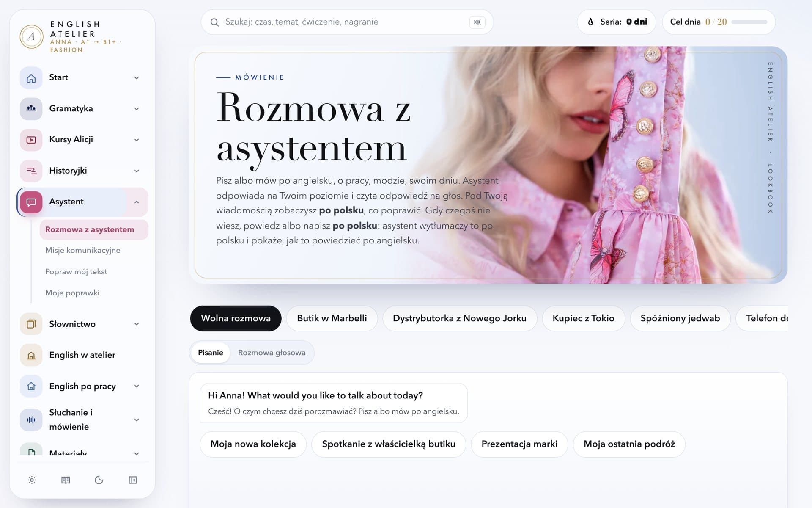
Task: Click the search field Szukaj
Action: pyautogui.click(x=347, y=22)
